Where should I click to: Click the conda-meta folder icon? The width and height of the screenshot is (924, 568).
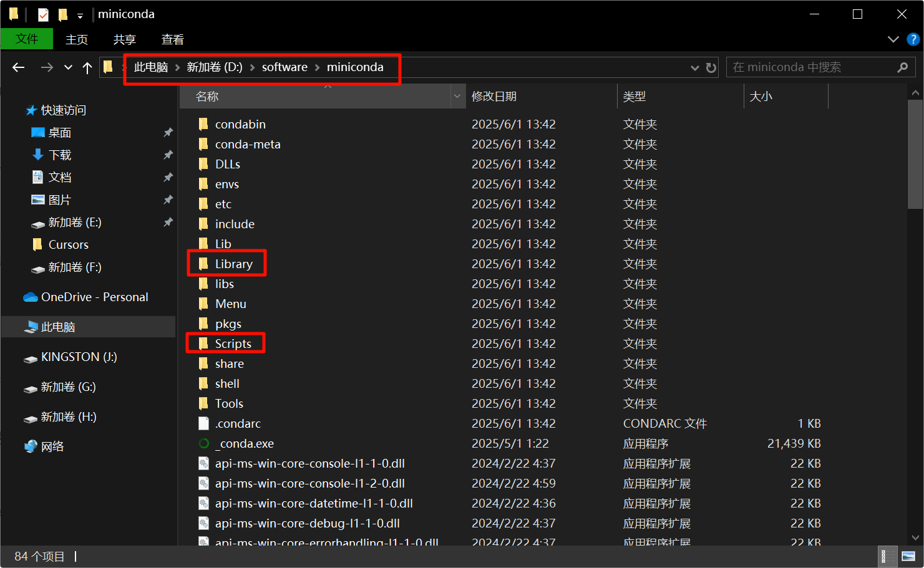(x=203, y=144)
